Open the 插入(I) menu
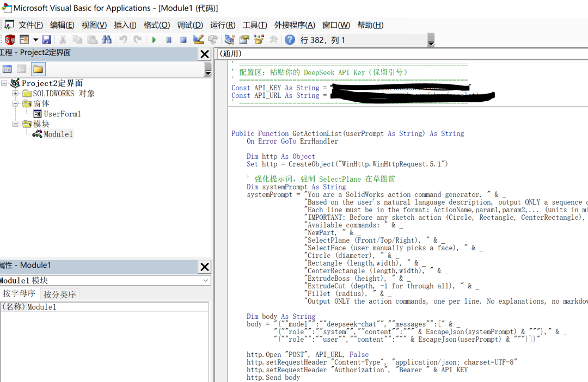 click(125, 25)
